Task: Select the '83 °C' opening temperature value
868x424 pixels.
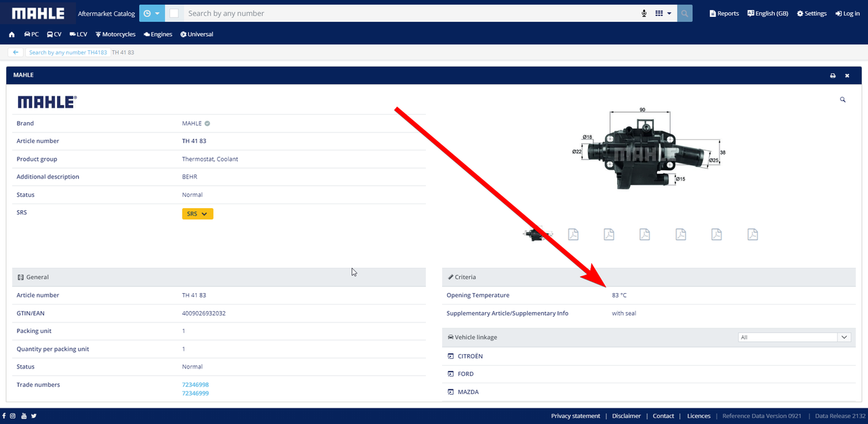Action: tap(619, 295)
